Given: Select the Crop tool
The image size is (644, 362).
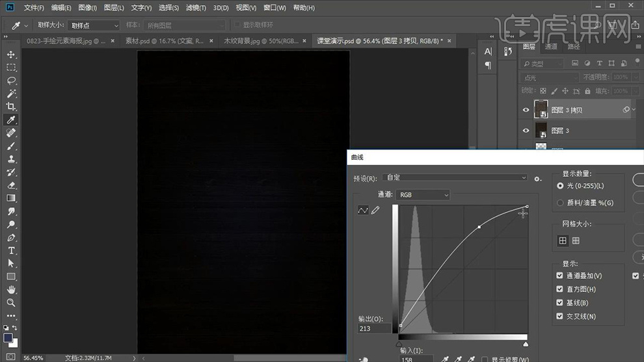Looking at the screenshot, I should [11, 107].
